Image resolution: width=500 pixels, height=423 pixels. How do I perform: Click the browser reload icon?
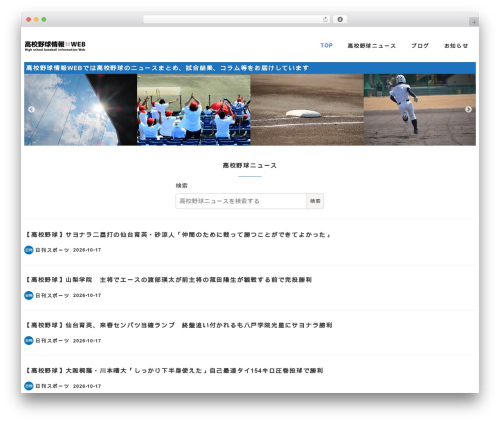[x=325, y=19]
